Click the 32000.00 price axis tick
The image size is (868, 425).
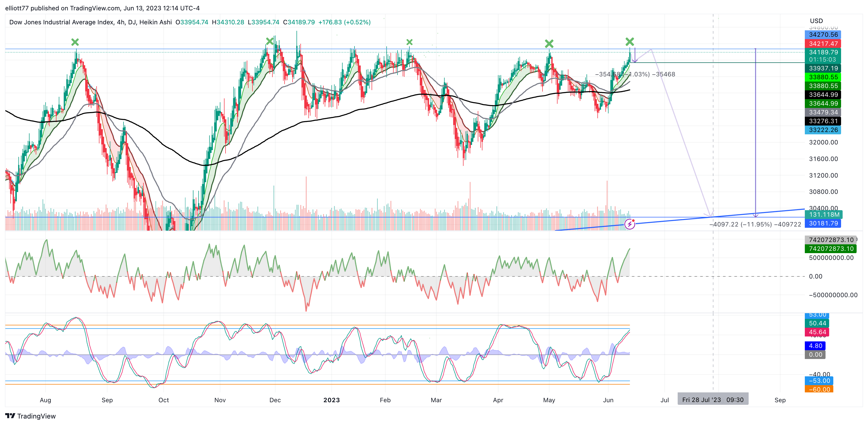[823, 142]
